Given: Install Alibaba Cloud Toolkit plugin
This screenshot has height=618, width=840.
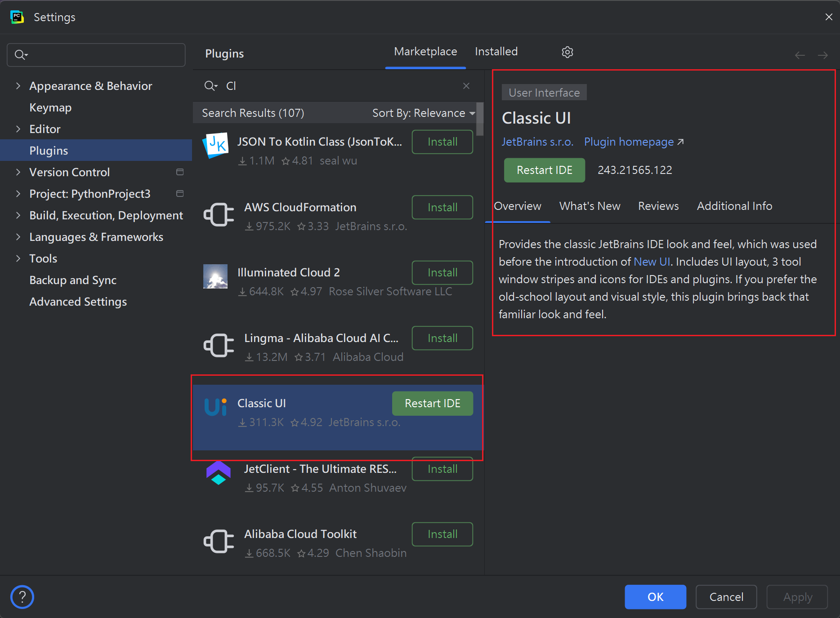Looking at the screenshot, I should [x=442, y=534].
